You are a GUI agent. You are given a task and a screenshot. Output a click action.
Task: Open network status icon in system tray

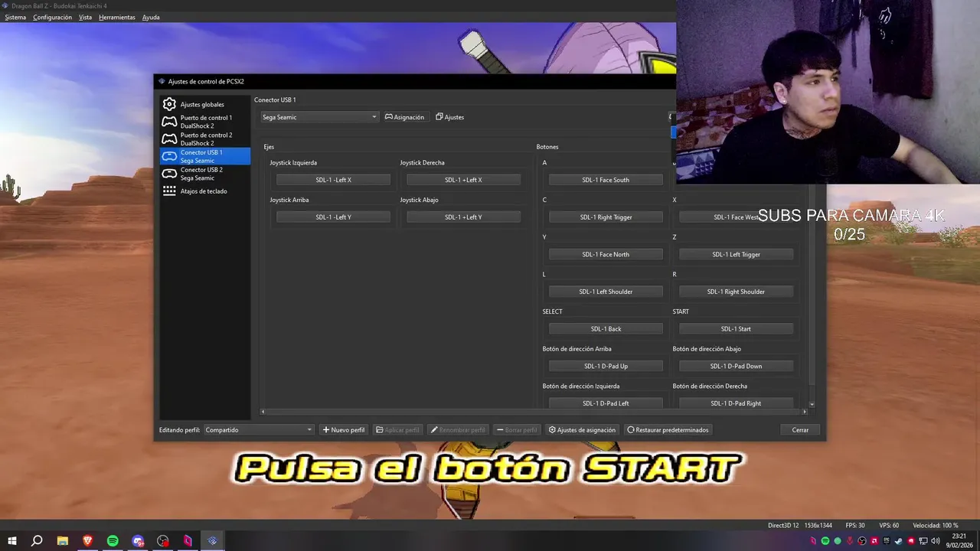[923, 541]
